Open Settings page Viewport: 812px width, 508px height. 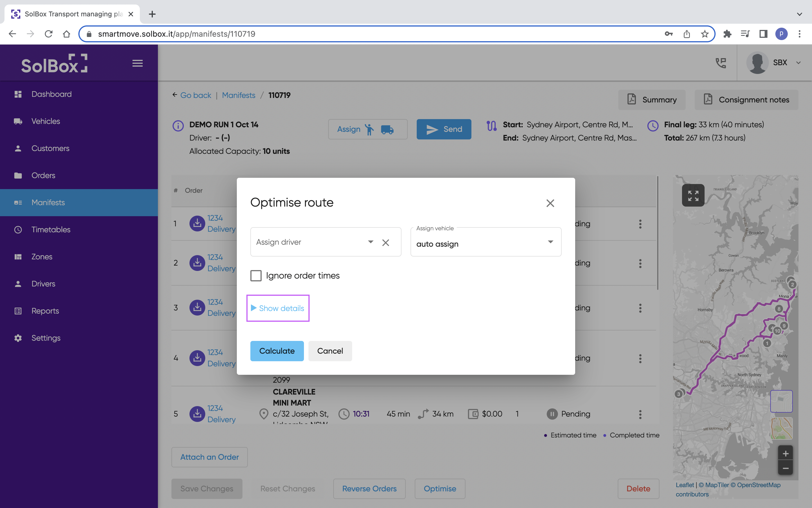click(79, 338)
